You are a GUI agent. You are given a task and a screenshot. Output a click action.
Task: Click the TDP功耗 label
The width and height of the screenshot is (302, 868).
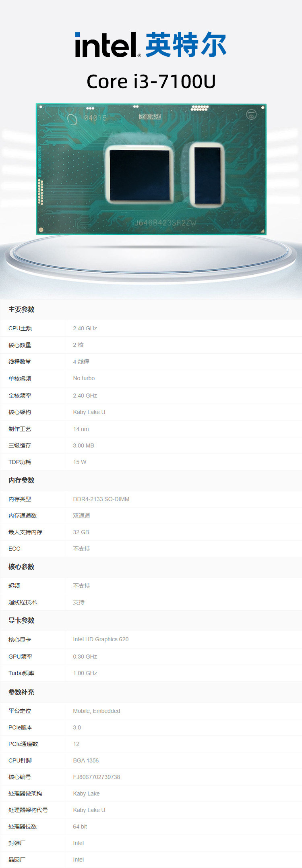(x=20, y=462)
